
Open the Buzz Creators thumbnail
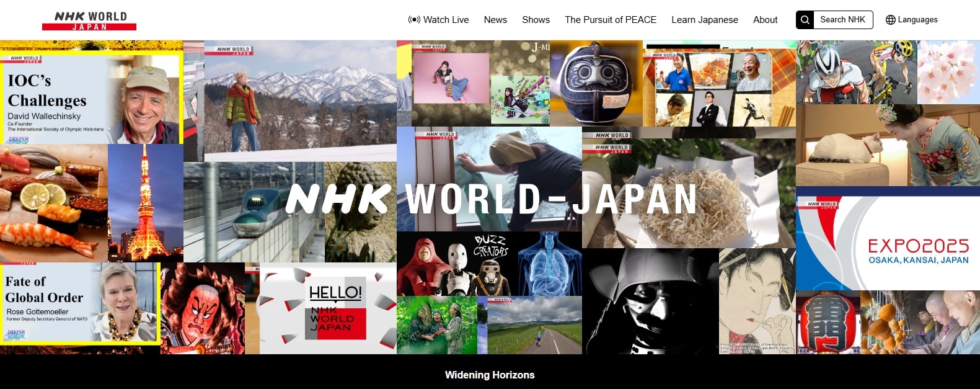[x=457, y=264]
